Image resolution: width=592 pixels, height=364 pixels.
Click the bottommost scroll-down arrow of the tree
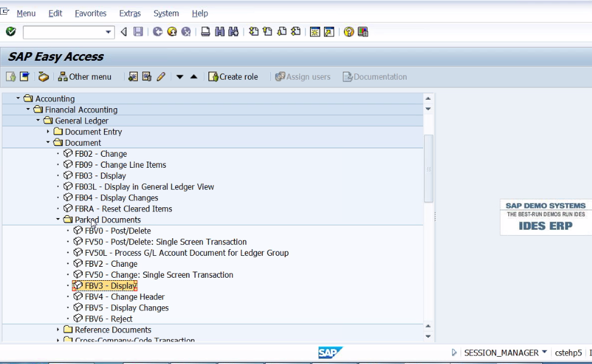click(x=428, y=336)
